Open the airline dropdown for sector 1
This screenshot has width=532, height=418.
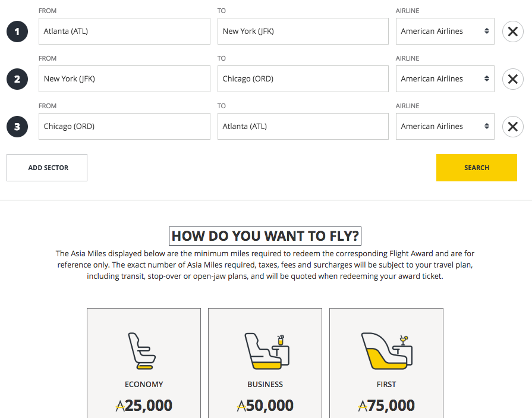[445, 32]
